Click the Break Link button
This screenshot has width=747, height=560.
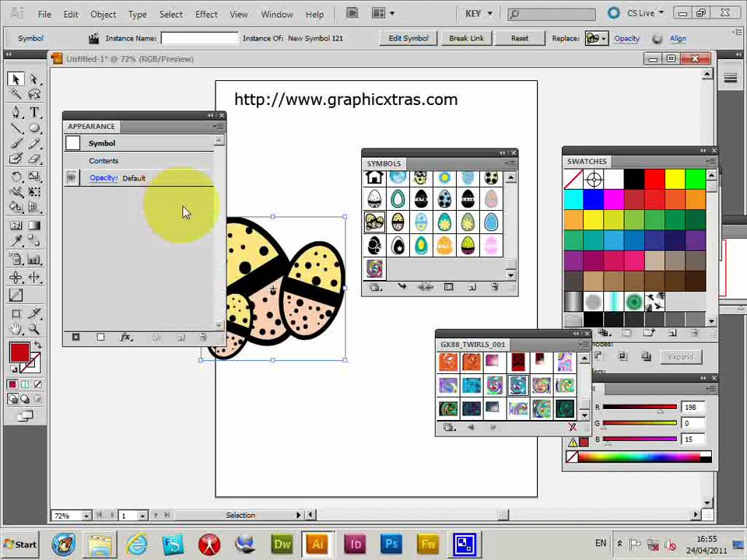[x=466, y=38]
